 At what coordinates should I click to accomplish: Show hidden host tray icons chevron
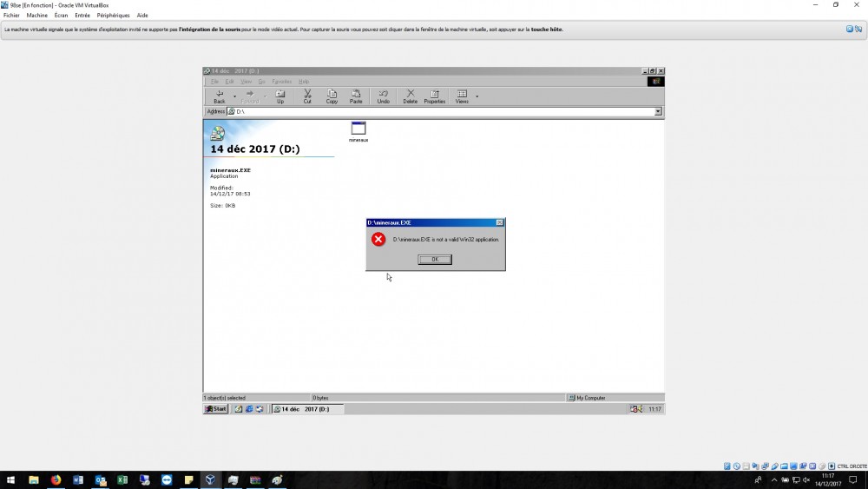point(774,480)
